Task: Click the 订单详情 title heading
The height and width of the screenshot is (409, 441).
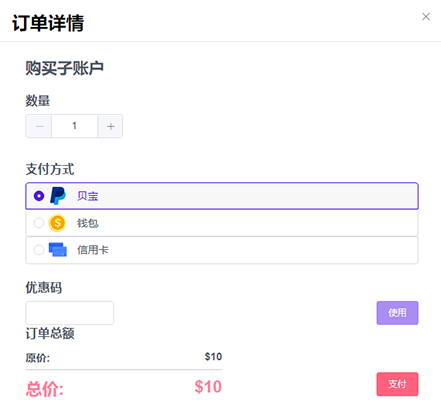Action: [x=48, y=23]
